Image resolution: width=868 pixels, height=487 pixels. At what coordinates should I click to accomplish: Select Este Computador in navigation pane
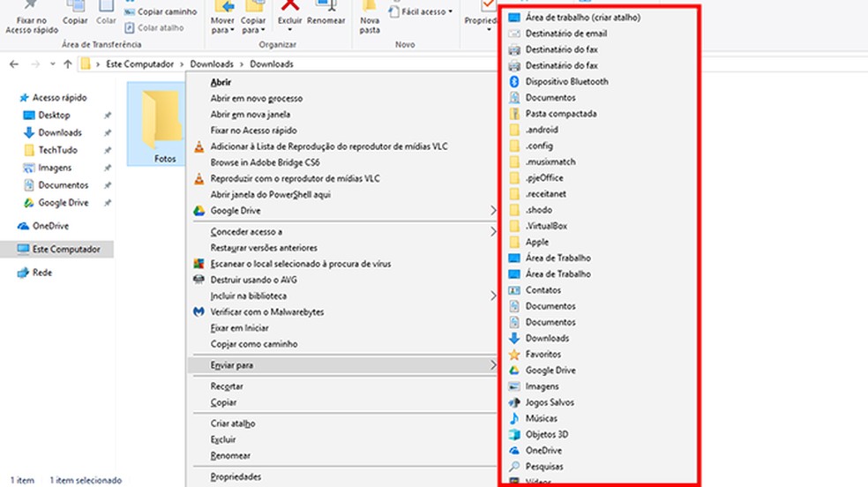pos(59,249)
